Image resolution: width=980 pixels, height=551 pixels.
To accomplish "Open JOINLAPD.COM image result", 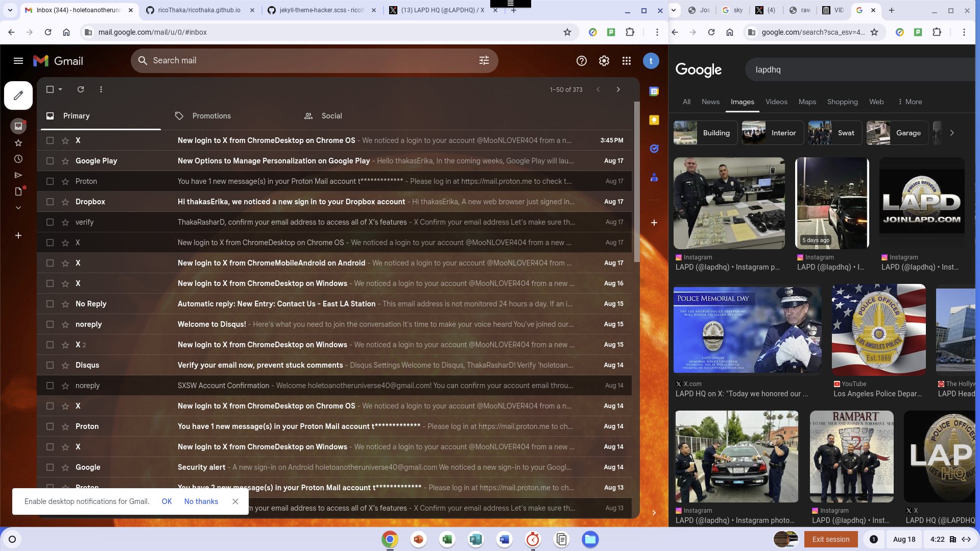I will 922,203.
